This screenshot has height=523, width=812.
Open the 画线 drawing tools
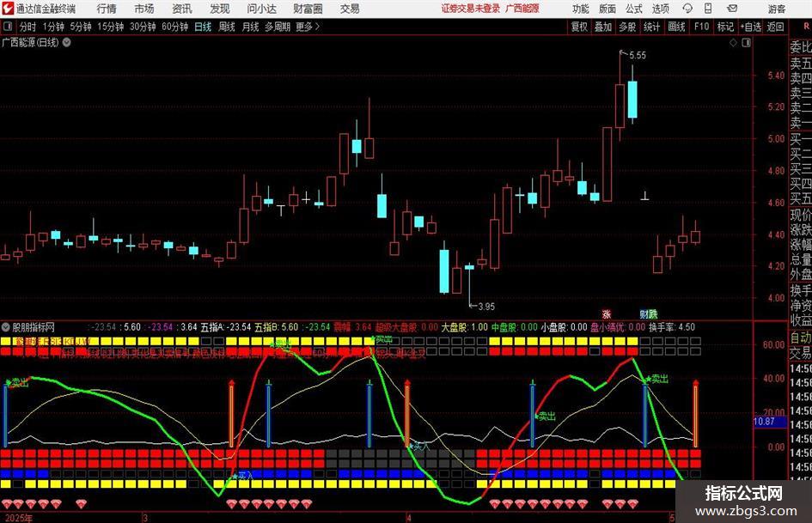pos(677,27)
